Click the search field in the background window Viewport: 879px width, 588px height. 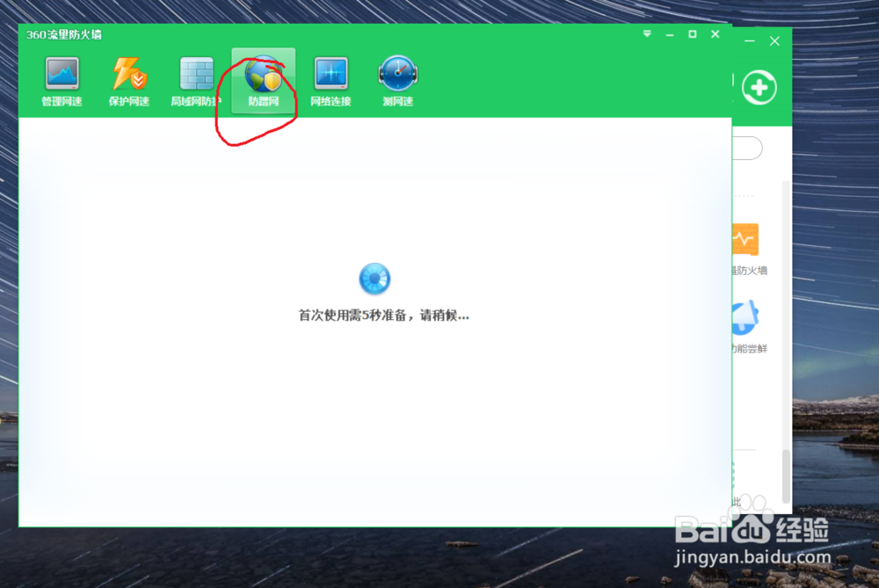pyautogui.click(x=748, y=149)
